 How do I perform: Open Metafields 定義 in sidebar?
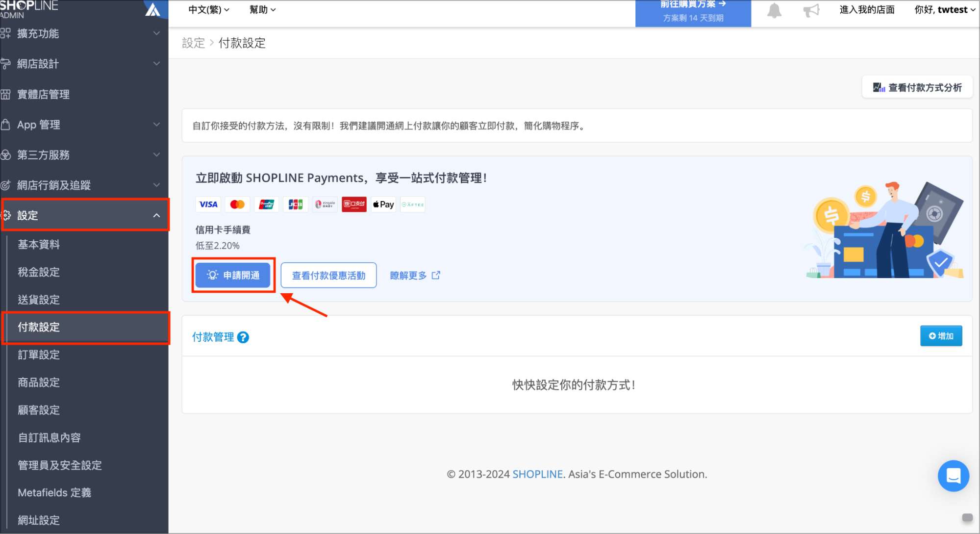pos(54,493)
